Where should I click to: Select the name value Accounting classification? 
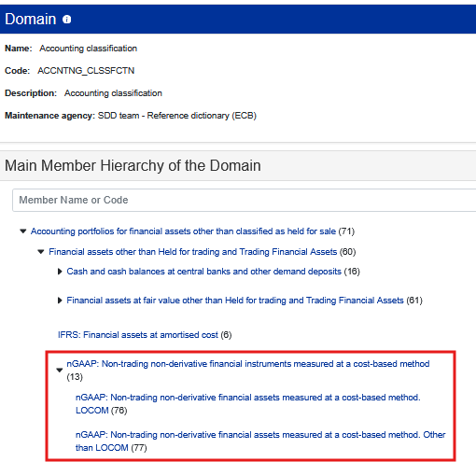pyautogui.click(x=88, y=49)
